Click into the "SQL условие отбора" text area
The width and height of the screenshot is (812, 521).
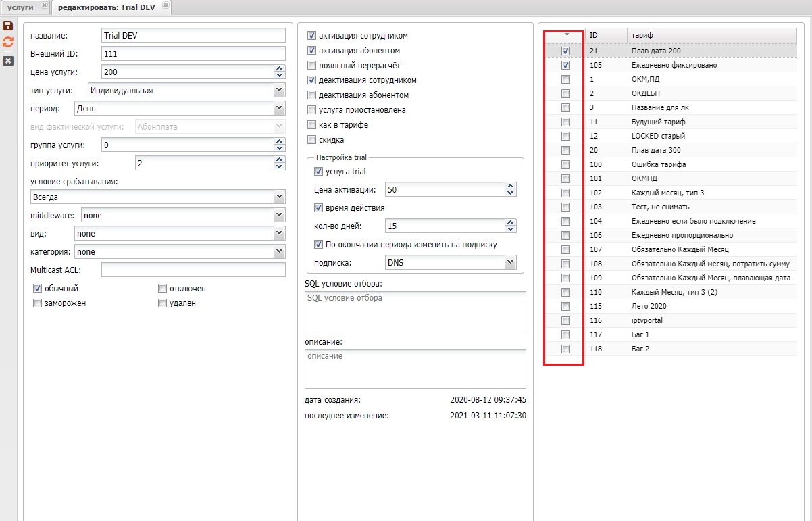[x=415, y=311]
